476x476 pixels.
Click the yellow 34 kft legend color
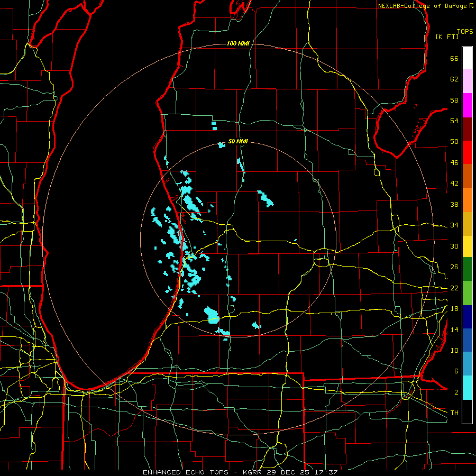(x=467, y=246)
